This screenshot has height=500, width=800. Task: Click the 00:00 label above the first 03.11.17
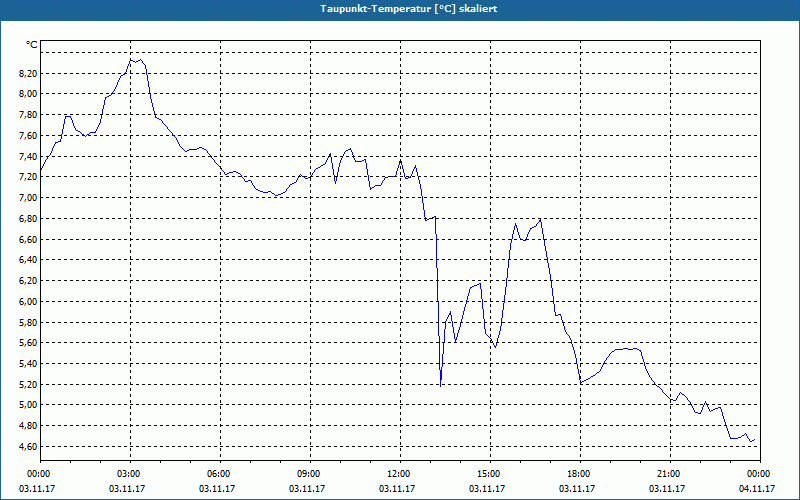click(x=40, y=474)
